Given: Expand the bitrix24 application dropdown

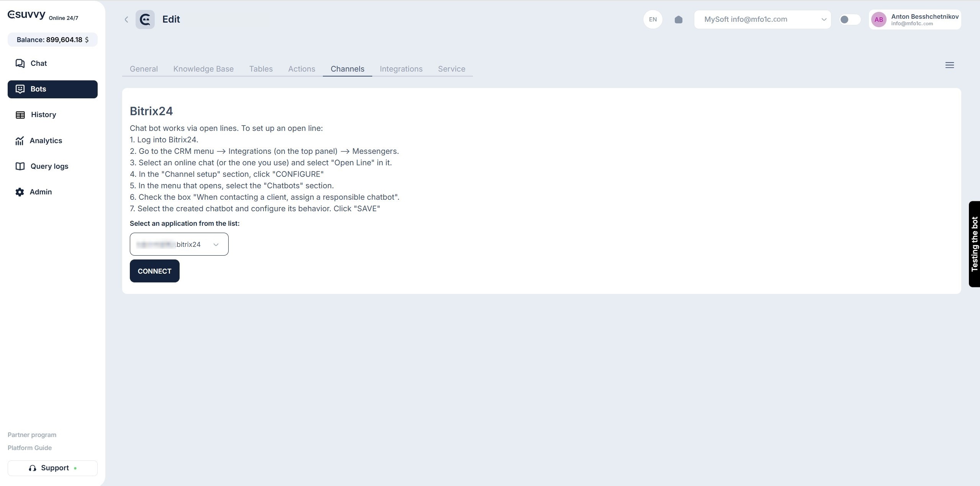Looking at the screenshot, I should click(x=179, y=245).
